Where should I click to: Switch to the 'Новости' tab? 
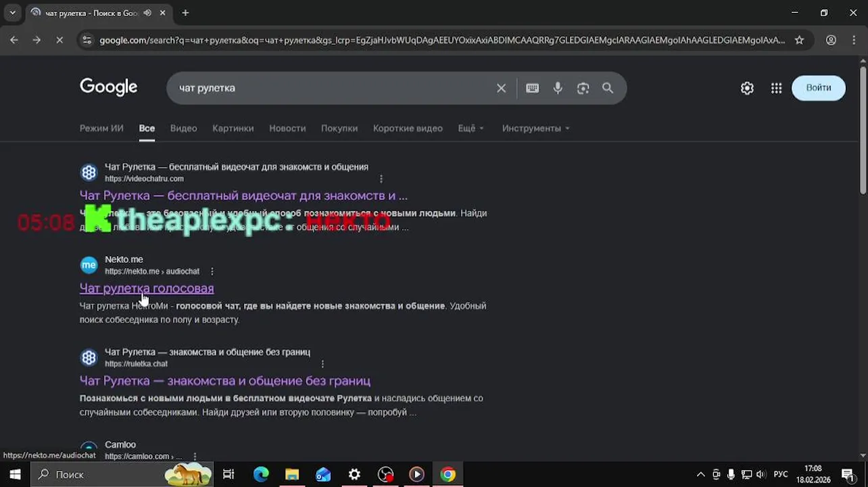pyautogui.click(x=287, y=129)
